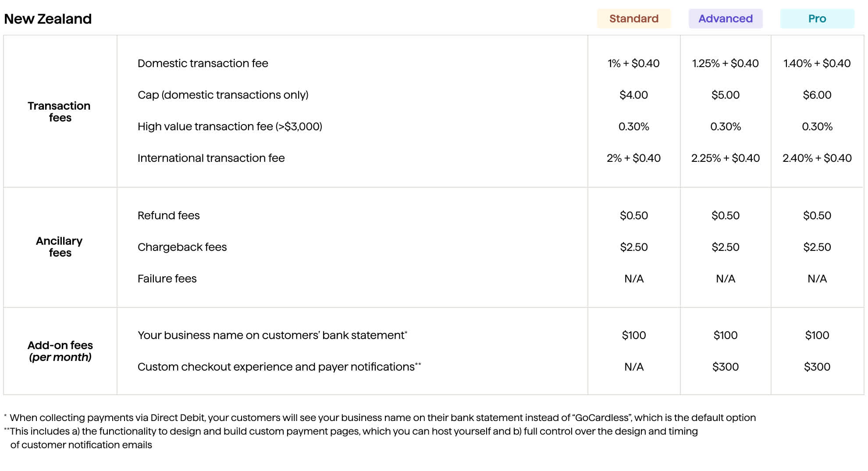Click the Domestic transaction fee label
The width and height of the screenshot is (868, 471).
pyautogui.click(x=203, y=64)
